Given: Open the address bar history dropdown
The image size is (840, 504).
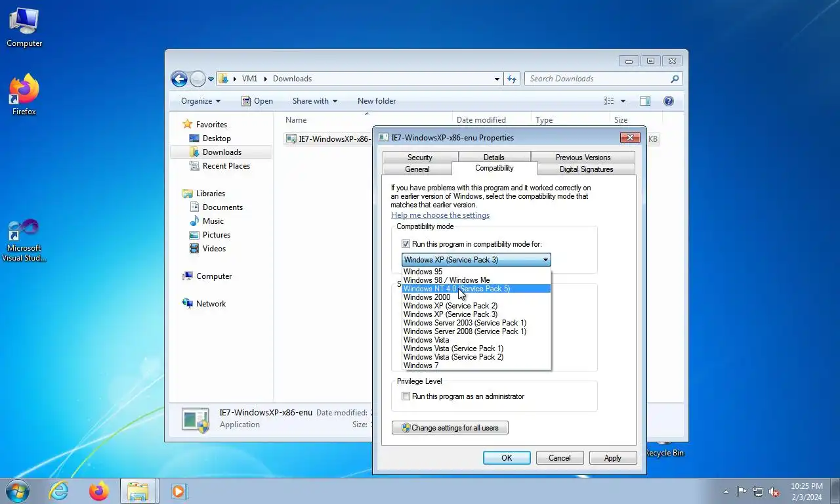Looking at the screenshot, I should pyautogui.click(x=497, y=79).
